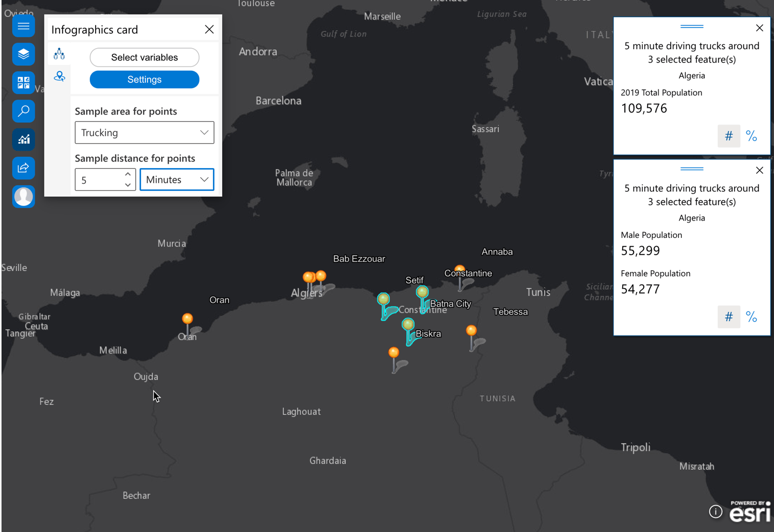774x532 pixels.
Task: Switch Total Population card to percent view
Action: click(x=751, y=136)
